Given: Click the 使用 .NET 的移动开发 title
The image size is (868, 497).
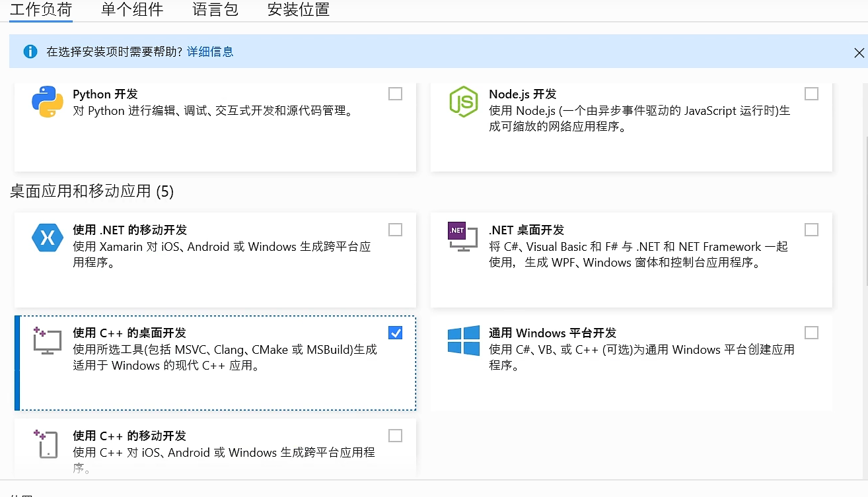Looking at the screenshot, I should tap(130, 230).
